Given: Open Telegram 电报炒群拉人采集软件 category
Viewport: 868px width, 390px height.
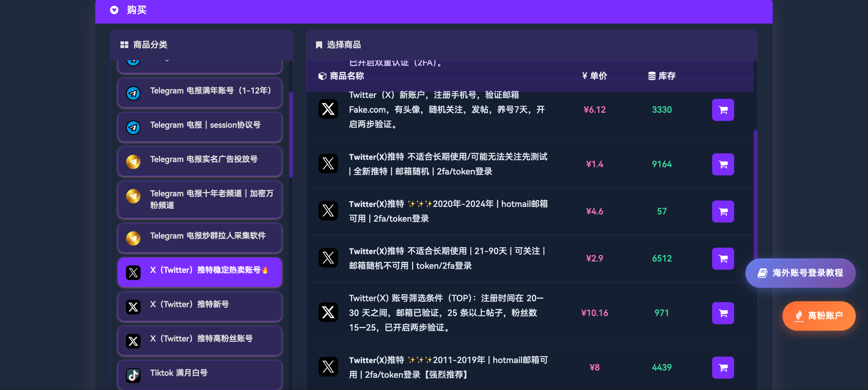Looking at the screenshot, I should 200,238.
